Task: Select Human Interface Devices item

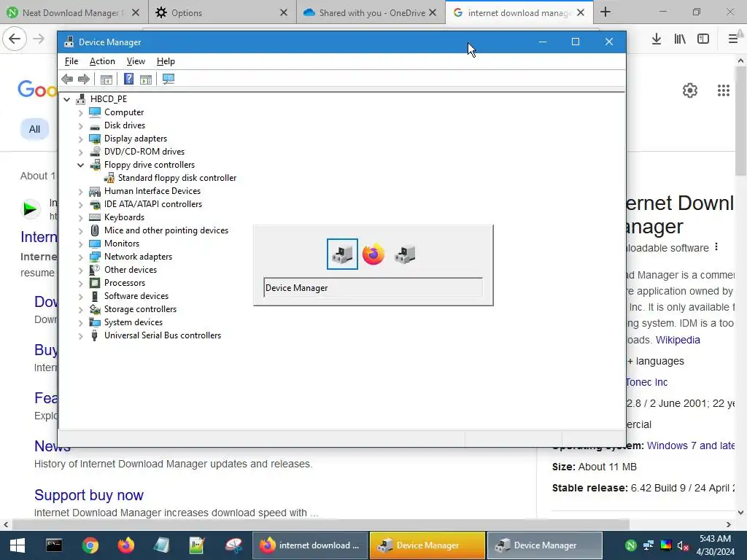Action: (152, 191)
